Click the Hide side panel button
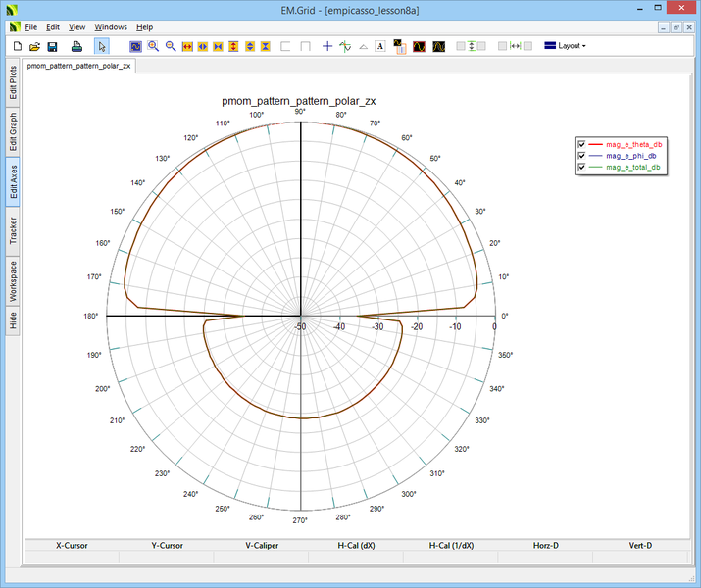Image resolution: width=701 pixels, height=588 pixels. [x=13, y=319]
